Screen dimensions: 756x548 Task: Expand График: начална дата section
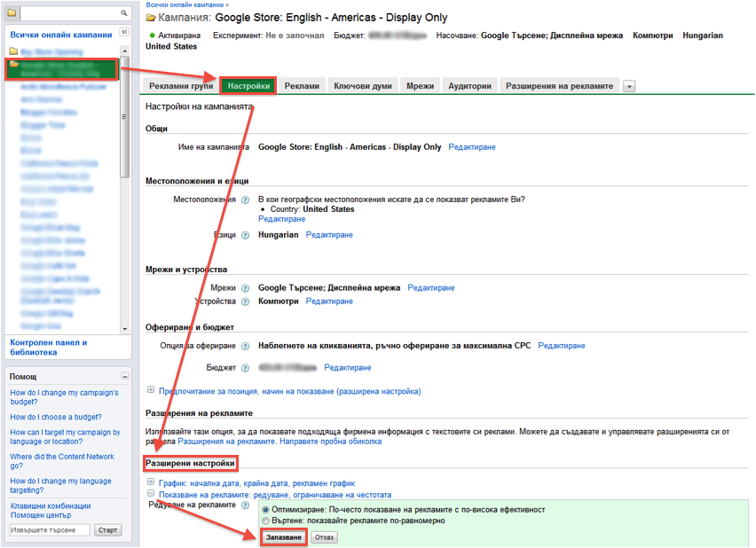[151, 481]
